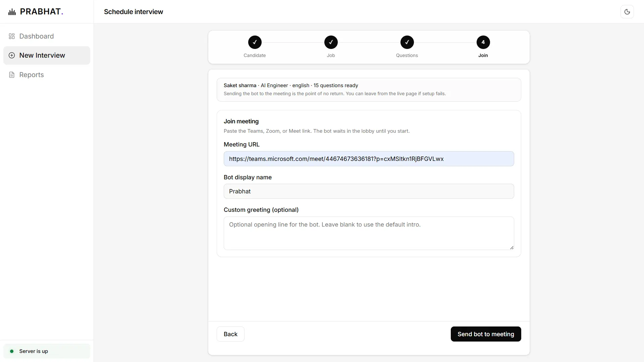
Task: Open Reports in the sidebar
Action: point(47,75)
